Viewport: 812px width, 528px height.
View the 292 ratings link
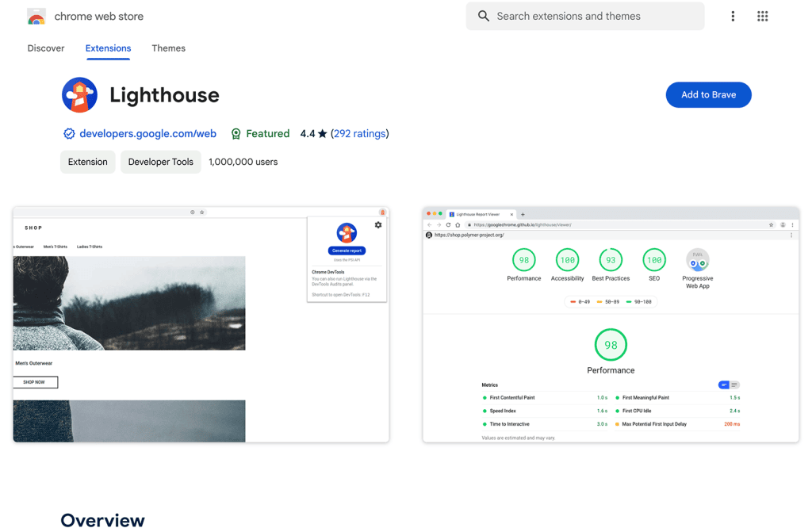pyautogui.click(x=360, y=133)
